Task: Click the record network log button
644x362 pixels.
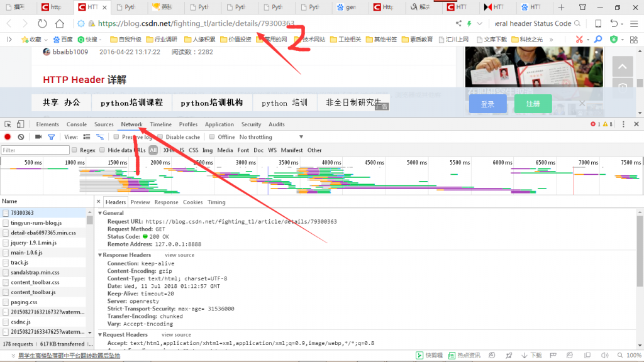Action: [x=8, y=137]
